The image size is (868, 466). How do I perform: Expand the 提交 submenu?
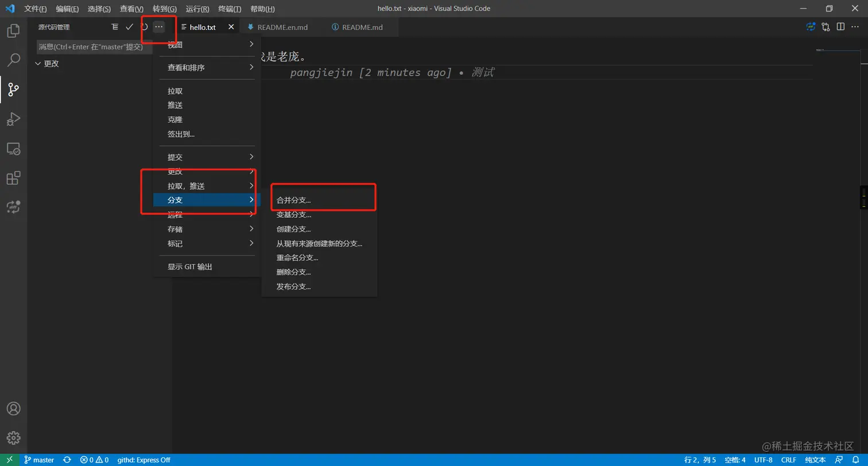(x=207, y=157)
